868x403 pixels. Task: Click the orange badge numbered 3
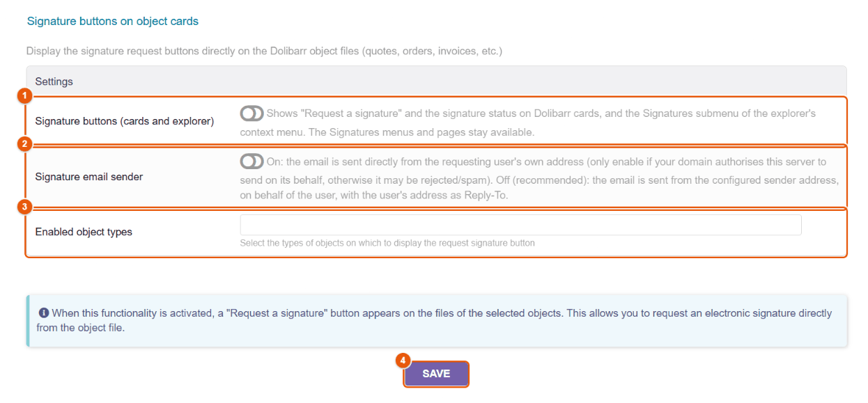click(x=24, y=207)
